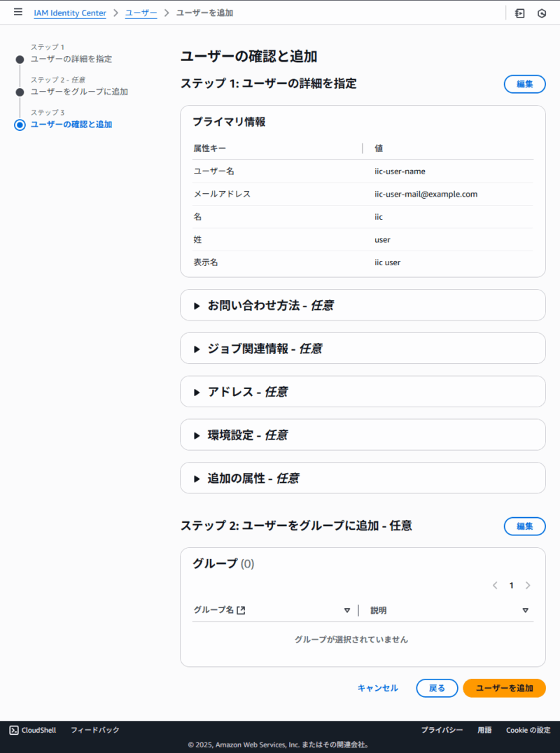Click the hexagon settings icon in header
This screenshot has width=560, height=753.
click(542, 13)
